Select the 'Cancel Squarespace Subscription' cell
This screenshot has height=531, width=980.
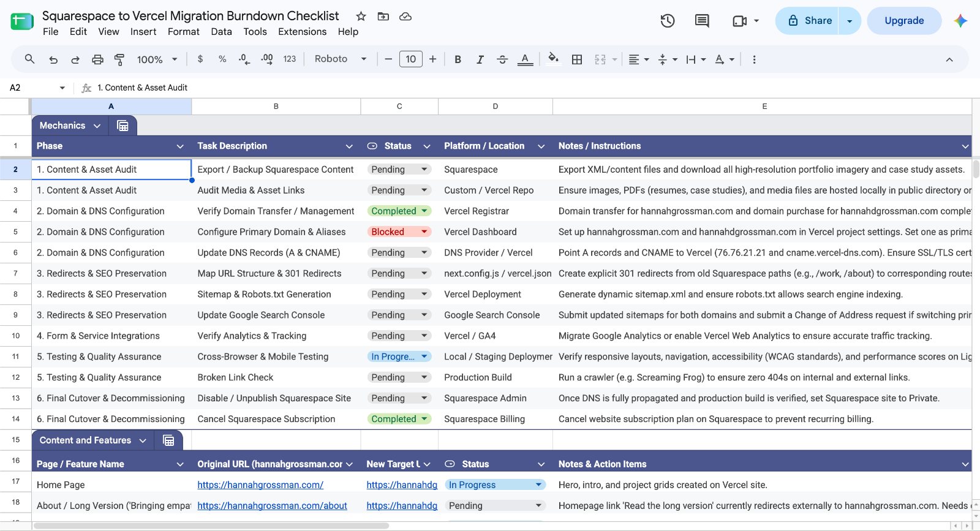click(276, 419)
